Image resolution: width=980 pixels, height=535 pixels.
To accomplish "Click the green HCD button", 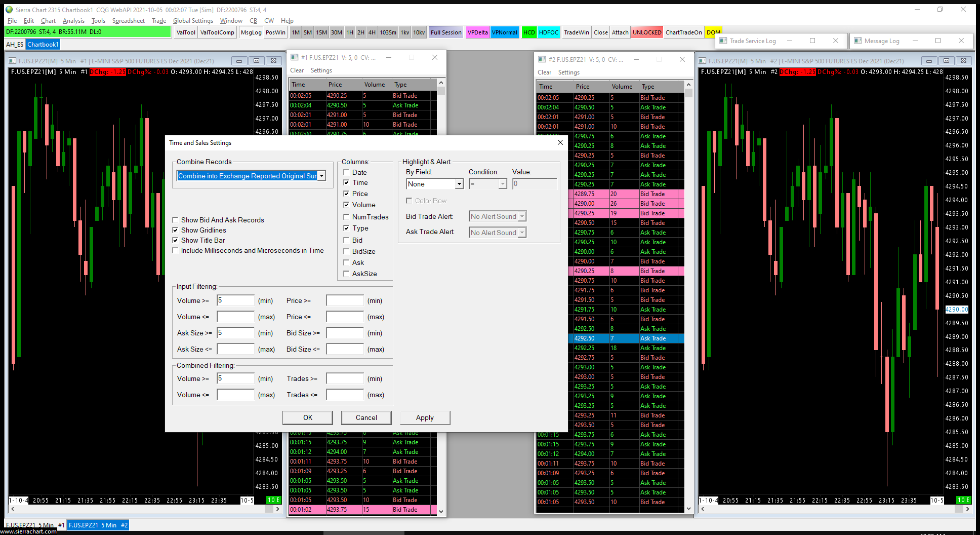I will pos(529,32).
